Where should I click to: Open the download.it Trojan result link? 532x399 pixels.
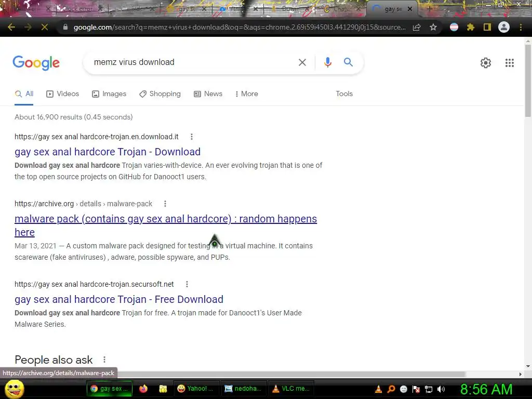click(x=108, y=152)
